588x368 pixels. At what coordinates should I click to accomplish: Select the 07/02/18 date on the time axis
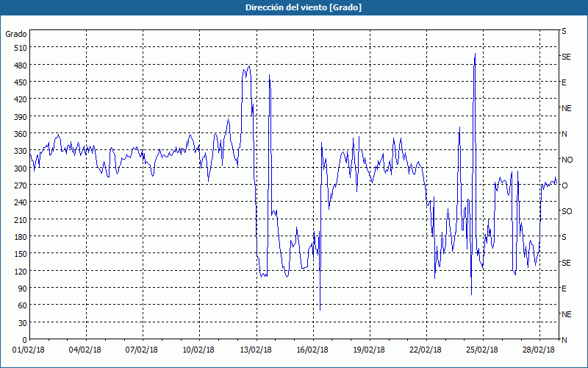coord(142,350)
